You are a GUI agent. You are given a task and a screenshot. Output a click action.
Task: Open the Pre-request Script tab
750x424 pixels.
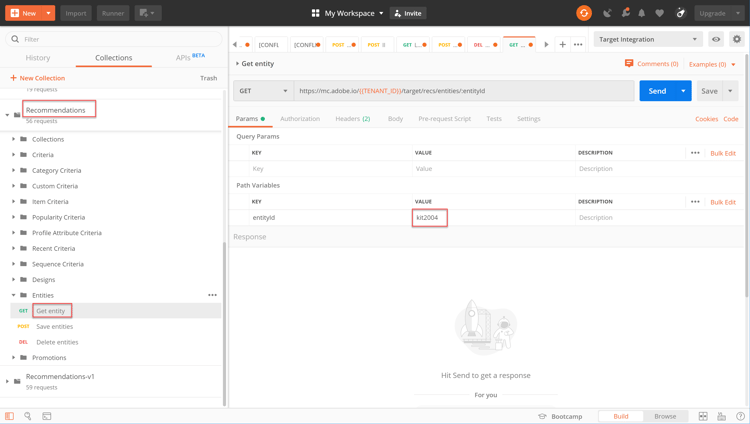tap(444, 119)
